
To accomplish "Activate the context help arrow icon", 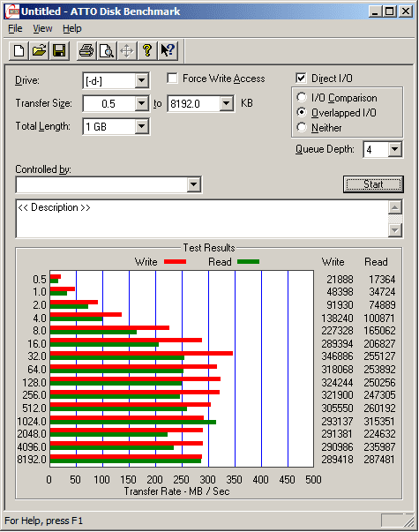I will (x=168, y=51).
